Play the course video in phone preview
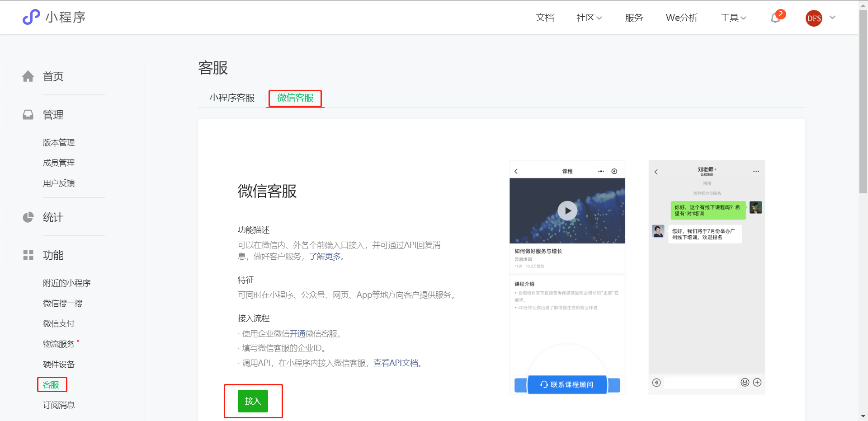The image size is (868, 421). 567,210
